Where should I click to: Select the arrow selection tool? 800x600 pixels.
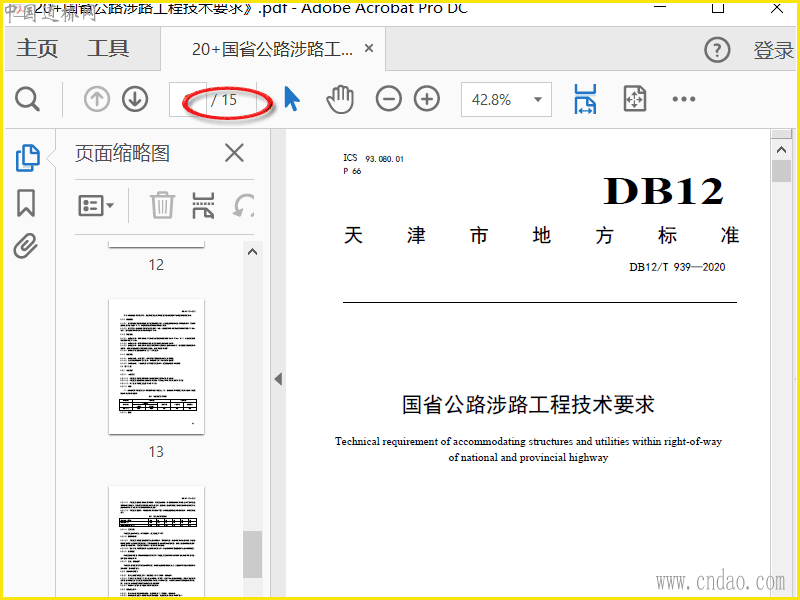pos(291,99)
